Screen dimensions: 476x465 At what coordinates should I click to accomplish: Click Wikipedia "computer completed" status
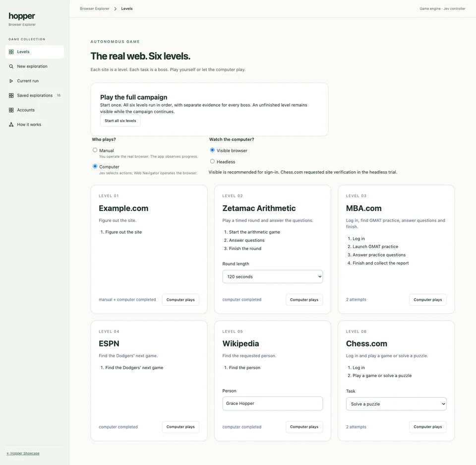[242, 427]
